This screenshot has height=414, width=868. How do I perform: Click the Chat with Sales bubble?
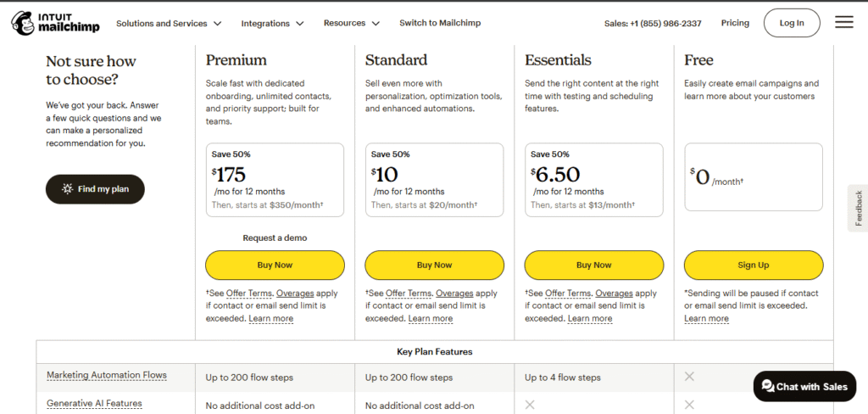804,386
